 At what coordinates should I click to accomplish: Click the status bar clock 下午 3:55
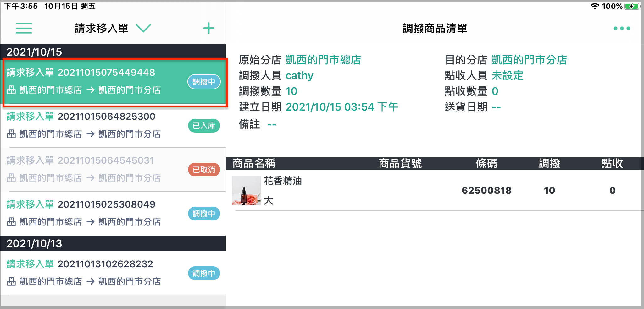point(21,6)
